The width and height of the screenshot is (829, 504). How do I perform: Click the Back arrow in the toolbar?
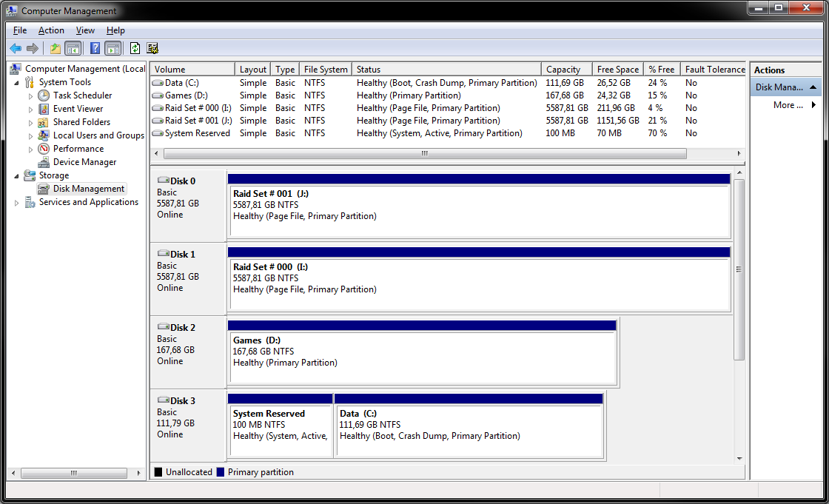tap(16, 48)
